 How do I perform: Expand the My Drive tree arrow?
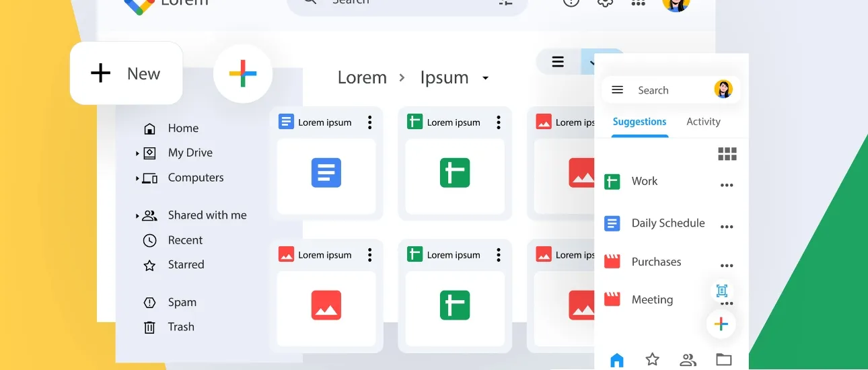137,153
